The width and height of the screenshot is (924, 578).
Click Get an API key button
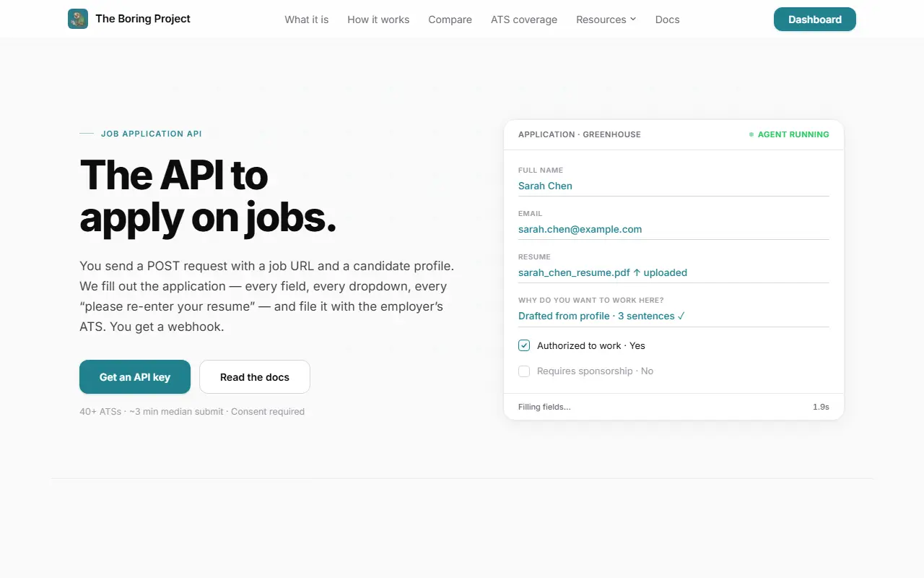135,377
